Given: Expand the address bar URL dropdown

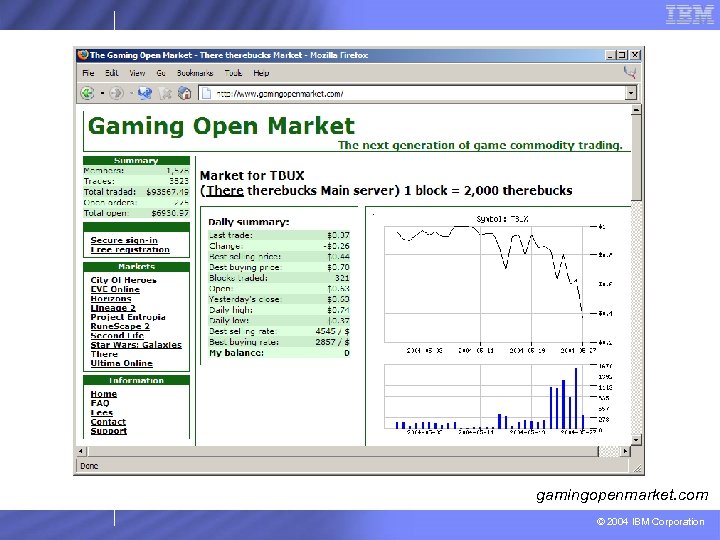Looking at the screenshot, I should [x=631, y=93].
